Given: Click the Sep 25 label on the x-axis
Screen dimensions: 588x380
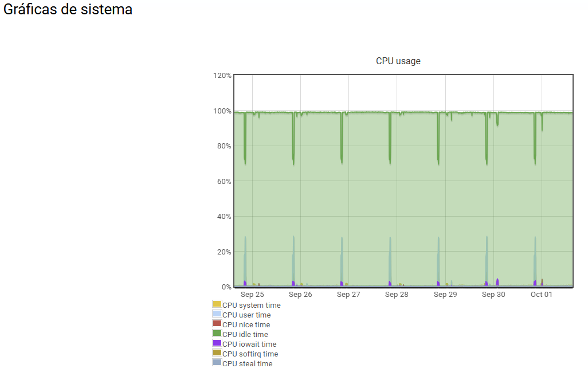Looking at the screenshot, I should [252, 295].
